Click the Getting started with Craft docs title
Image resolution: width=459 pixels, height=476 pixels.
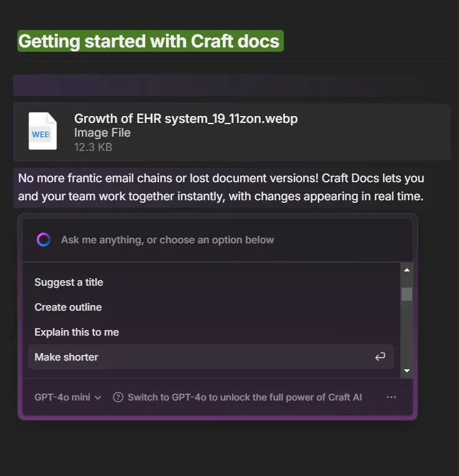[x=150, y=41]
